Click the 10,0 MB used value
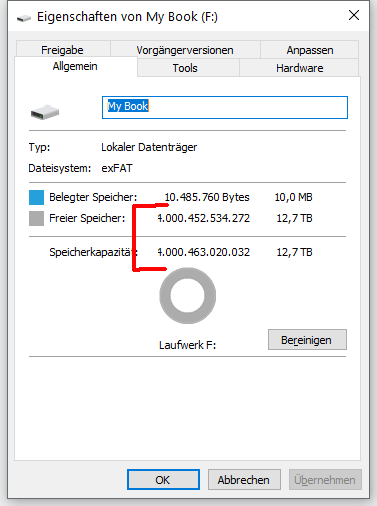This screenshot has width=377, height=506. (293, 197)
